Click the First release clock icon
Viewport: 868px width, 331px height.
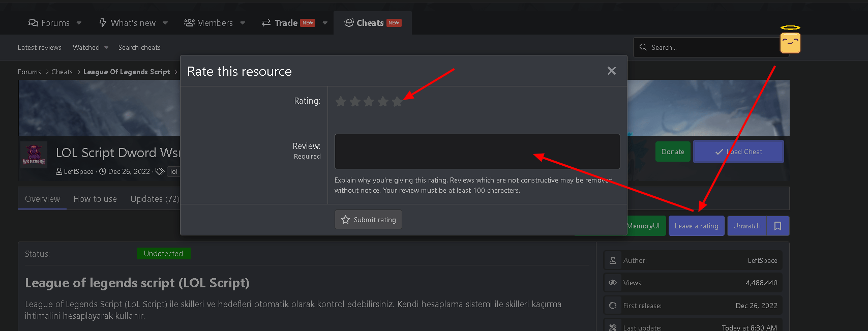coord(613,306)
